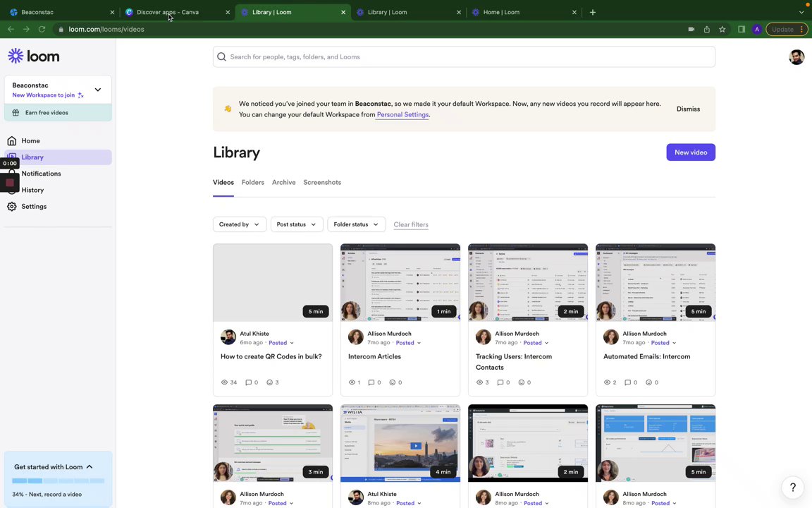Screen dimensions: 812x508
Task: Switch to the Folders tab
Action: [x=253, y=183]
